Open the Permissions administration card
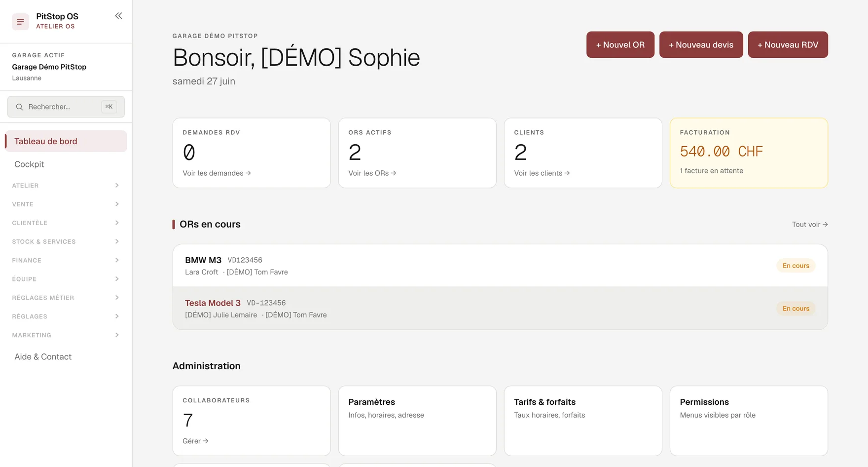This screenshot has width=868, height=467. 749,421
